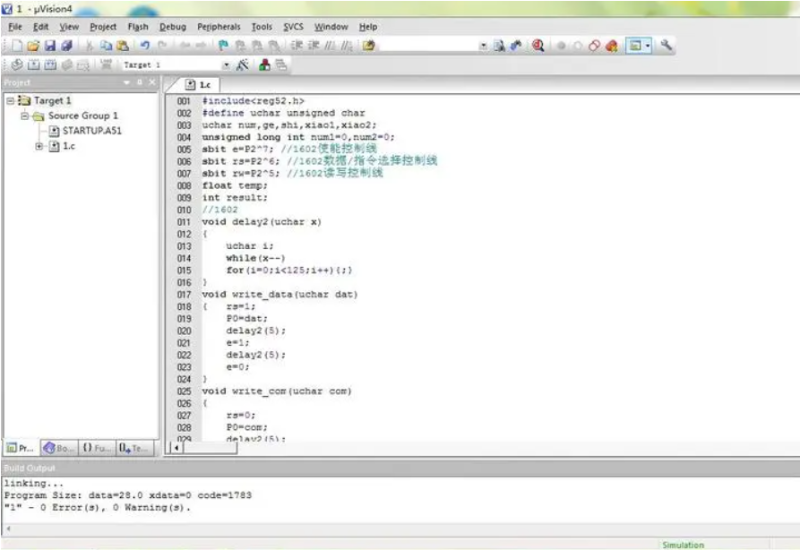800x550 pixels.
Task: Click the Manage Project Items icon
Action: [x=265, y=65]
